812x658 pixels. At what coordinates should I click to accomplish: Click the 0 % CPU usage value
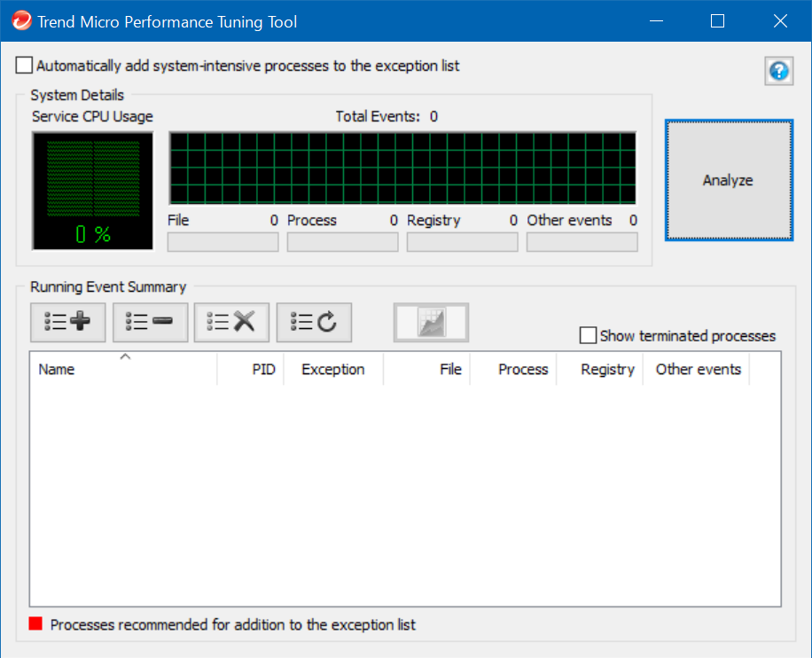(93, 235)
